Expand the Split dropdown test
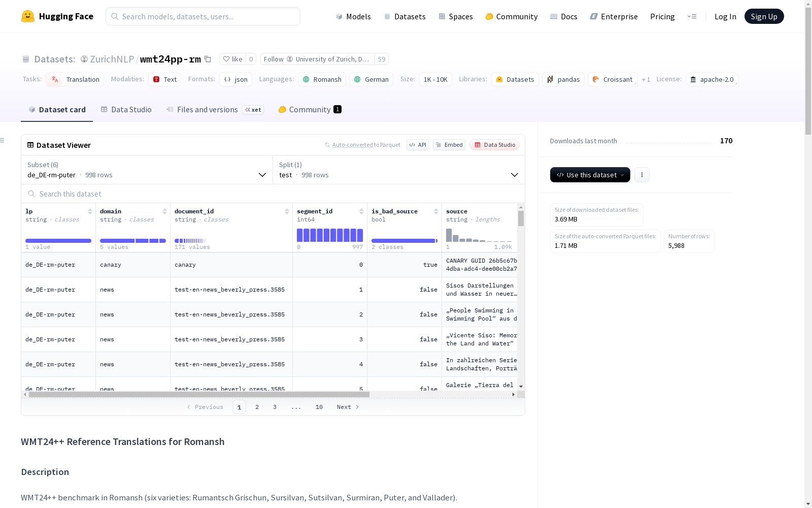This screenshot has height=508, width=812. pos(399,170)
